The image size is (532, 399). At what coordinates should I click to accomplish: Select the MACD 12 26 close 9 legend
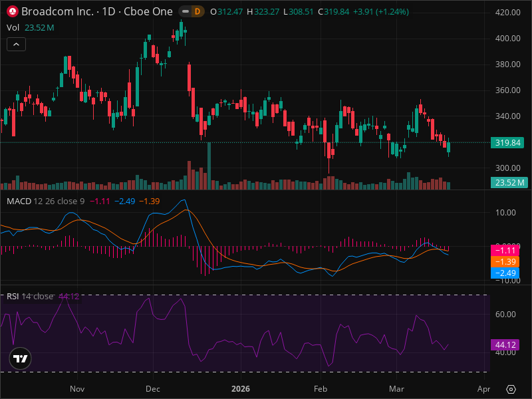click(x=45, y=201)
